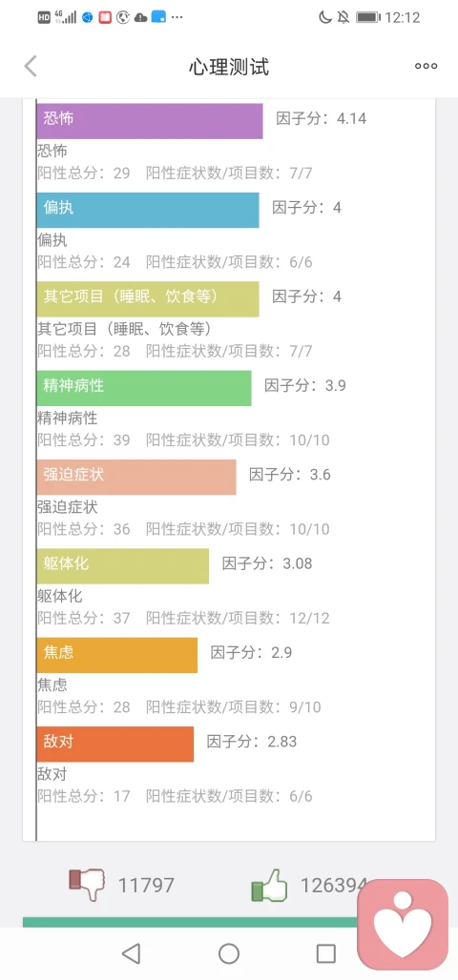
Task: Tap the orange 焦虑 bar
Action: click(x=117, y=655)
